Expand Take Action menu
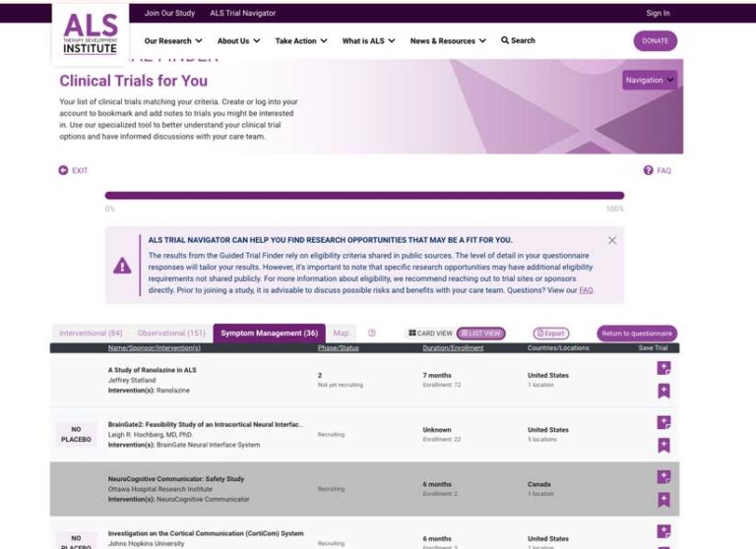Screen dimensions: 756x549 [301, 41]
